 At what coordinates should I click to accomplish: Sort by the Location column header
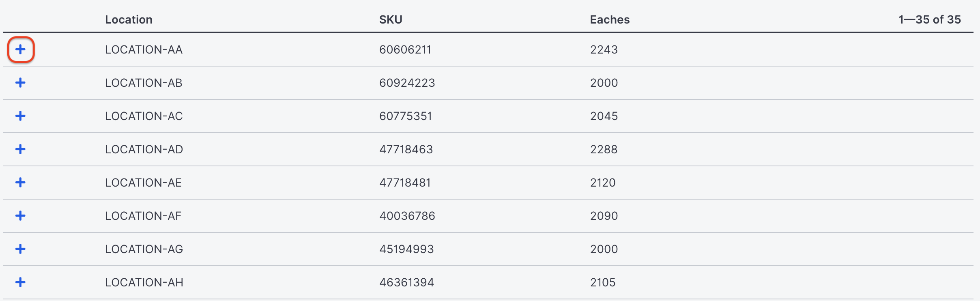[x=129, y=19]
